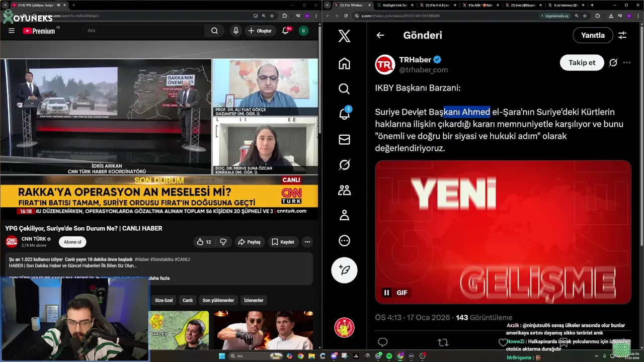Expand description with daha fazla

click(x=158, y=278)
